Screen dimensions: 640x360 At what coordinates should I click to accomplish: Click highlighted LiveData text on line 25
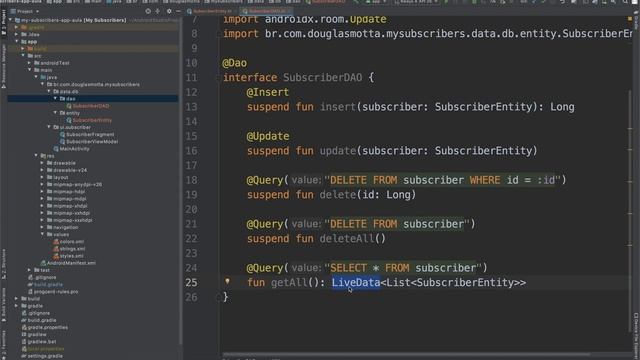click(x=356, y=282)
